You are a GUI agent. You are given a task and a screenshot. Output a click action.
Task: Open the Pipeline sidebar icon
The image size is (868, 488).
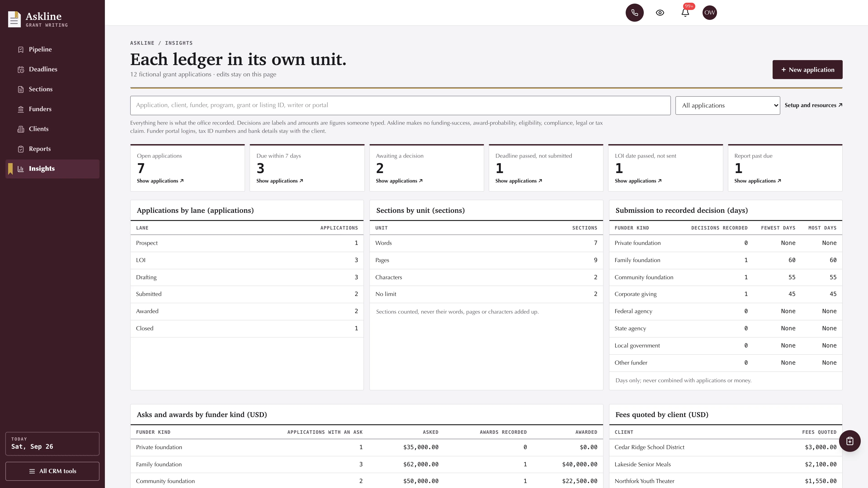point(21,49)
